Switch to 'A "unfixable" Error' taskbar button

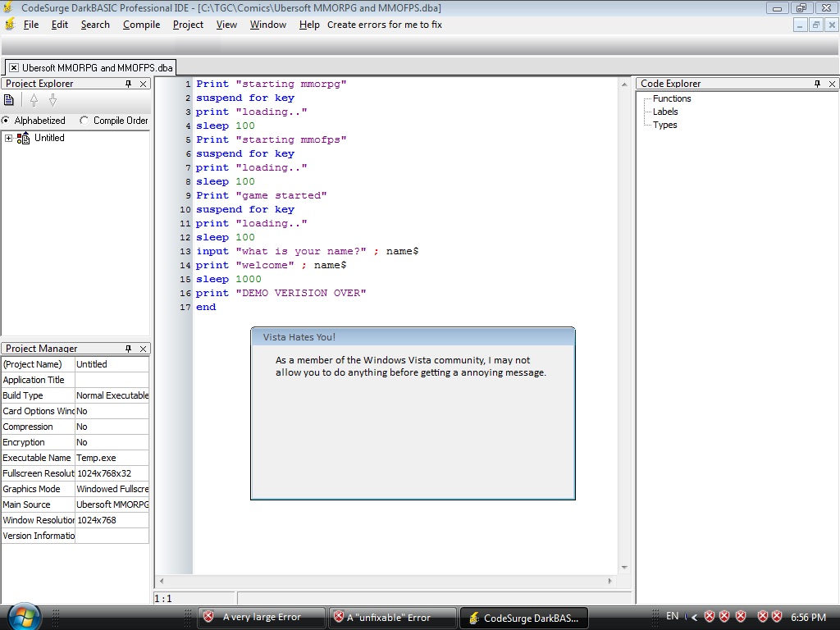(392, 617)
